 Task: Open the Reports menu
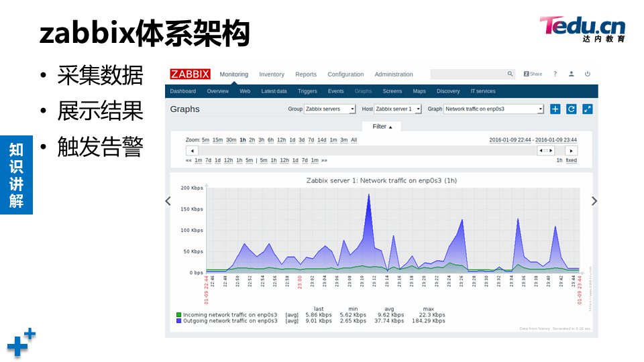[306, 74]
